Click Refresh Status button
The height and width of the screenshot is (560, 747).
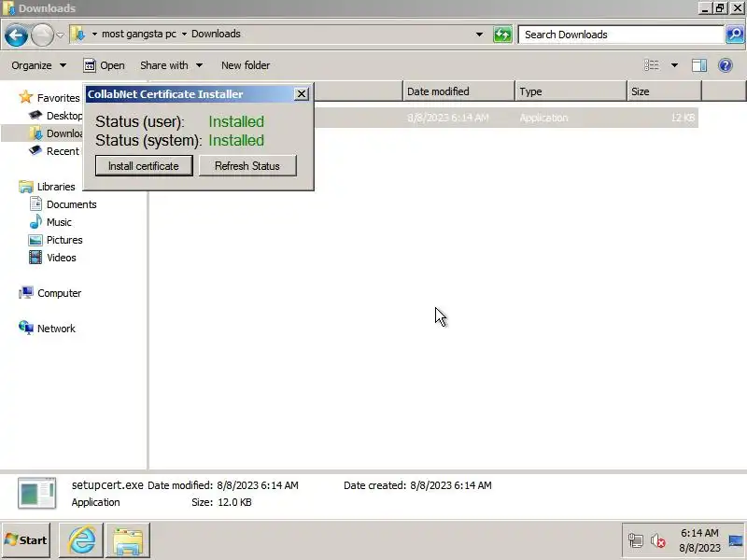click(247, 166)
